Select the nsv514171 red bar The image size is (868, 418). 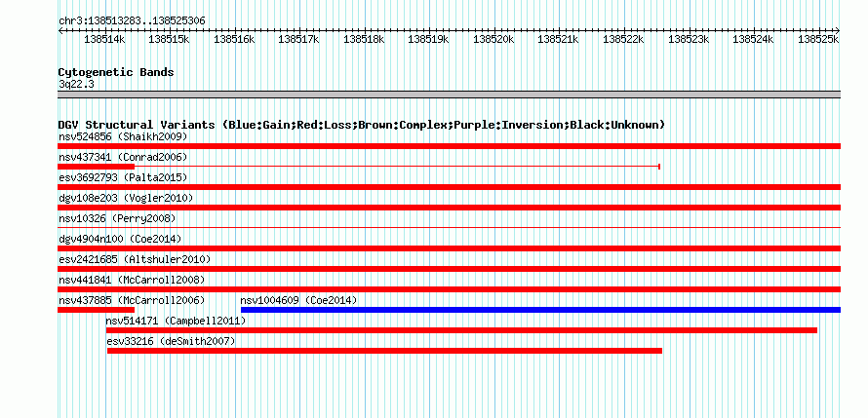pyautogui.click(x=461, y=330)
